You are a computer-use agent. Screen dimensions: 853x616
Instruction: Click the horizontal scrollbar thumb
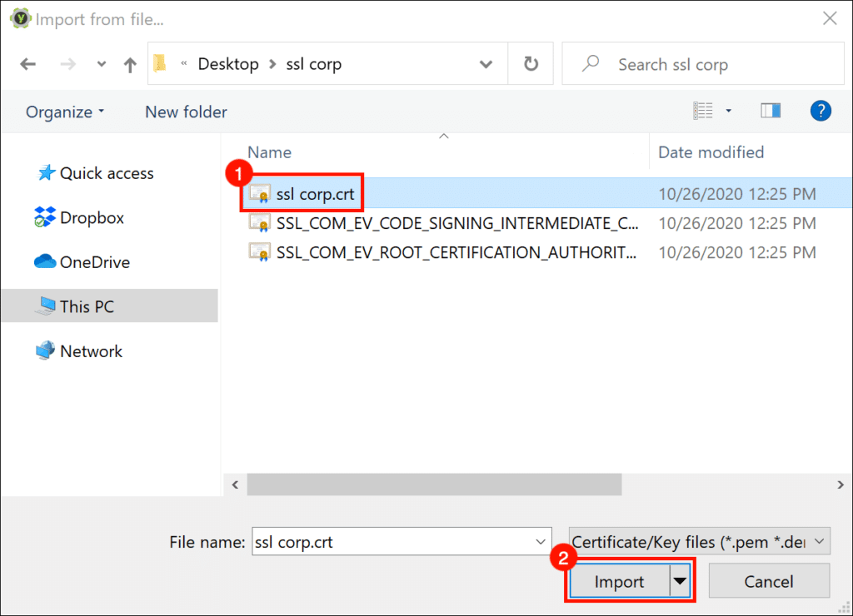[433, 484]
